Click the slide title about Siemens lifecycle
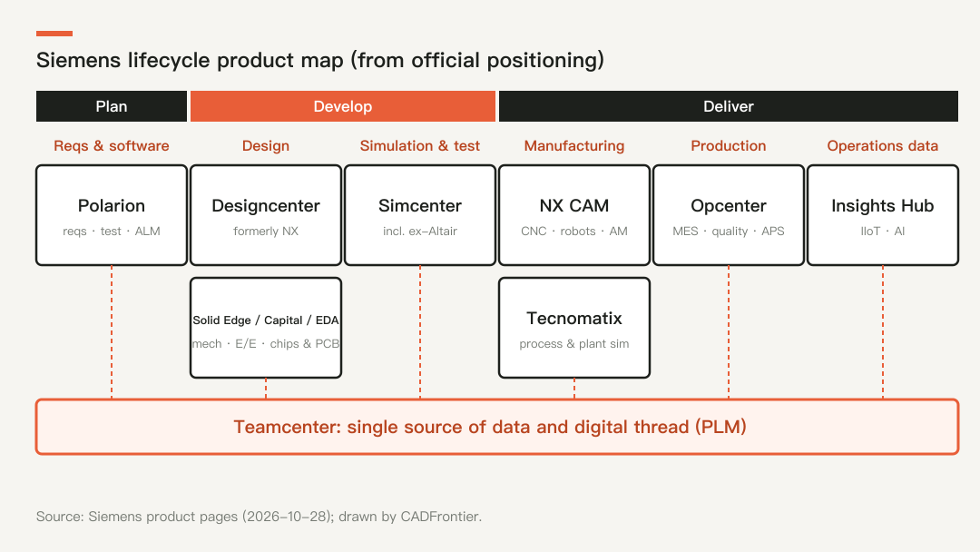 click(320, 60)
